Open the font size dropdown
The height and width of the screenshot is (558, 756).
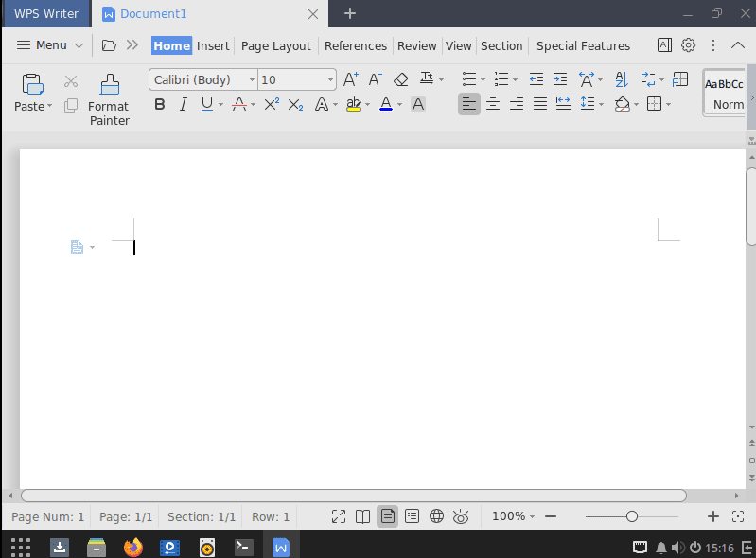[330, 80]
